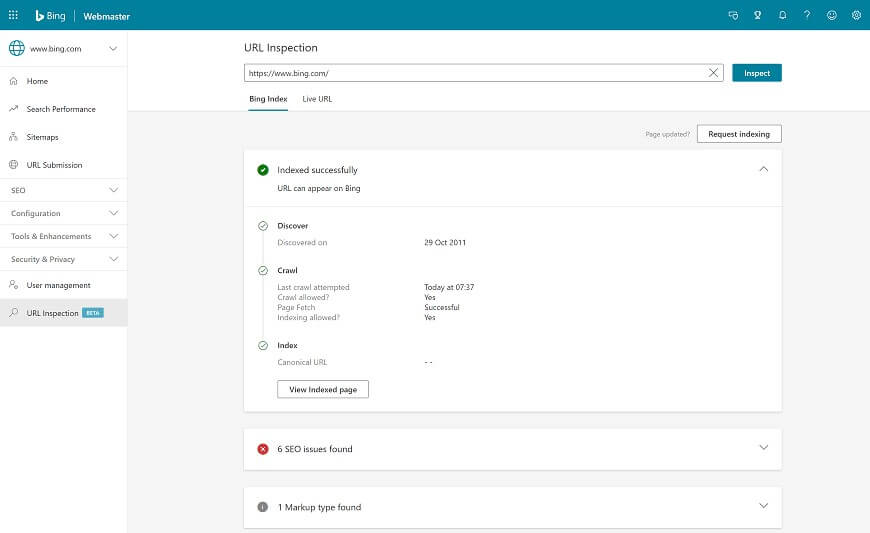
Task: Click the 'Crawl allowed?' label
Action: (x=303, y=297)
